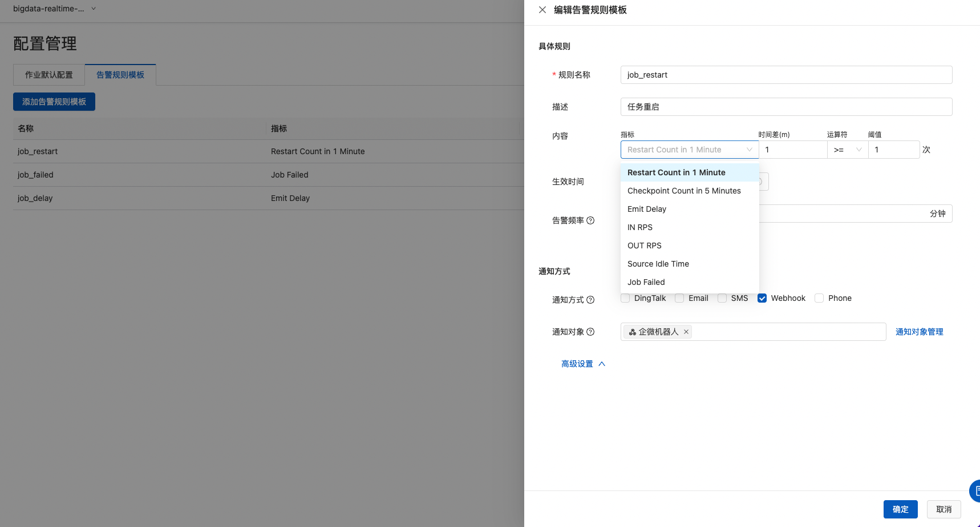Remove the 企微机器人 tag
This screenshot has height=527, width=980.
pos(686,332)
